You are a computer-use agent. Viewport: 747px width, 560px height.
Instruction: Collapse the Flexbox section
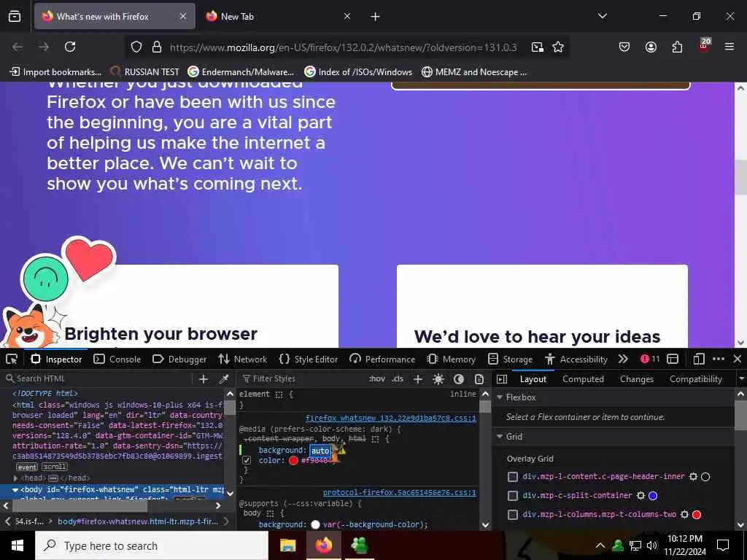(x=500, y=397)
